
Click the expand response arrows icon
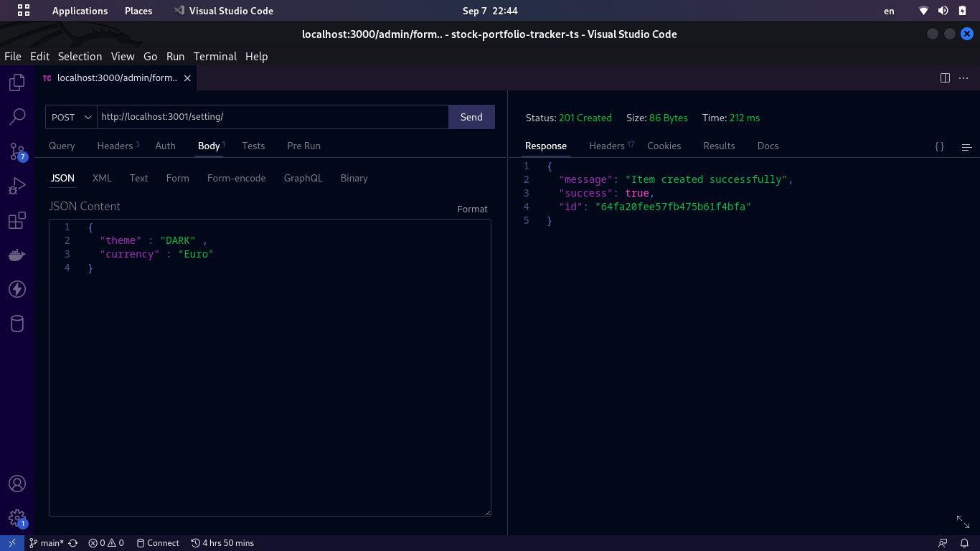point(963,522)
